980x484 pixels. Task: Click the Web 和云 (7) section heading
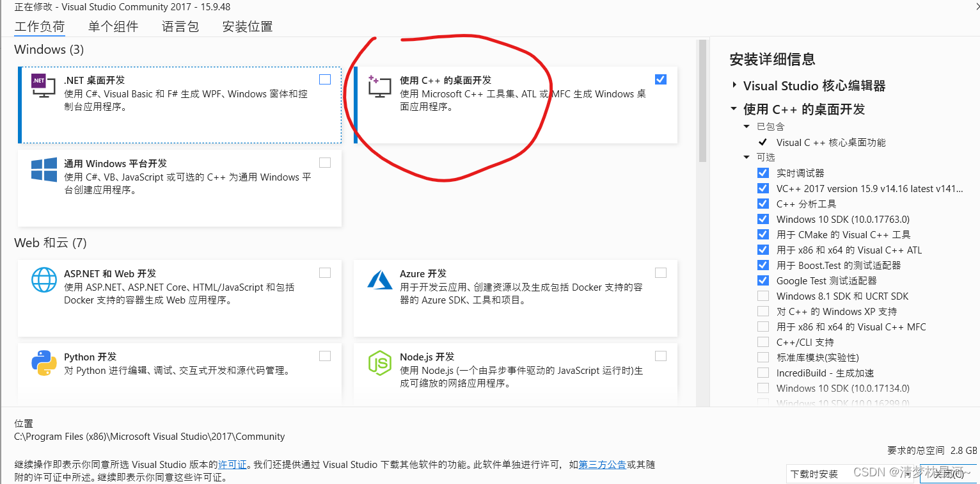click(x=51, y=243)
